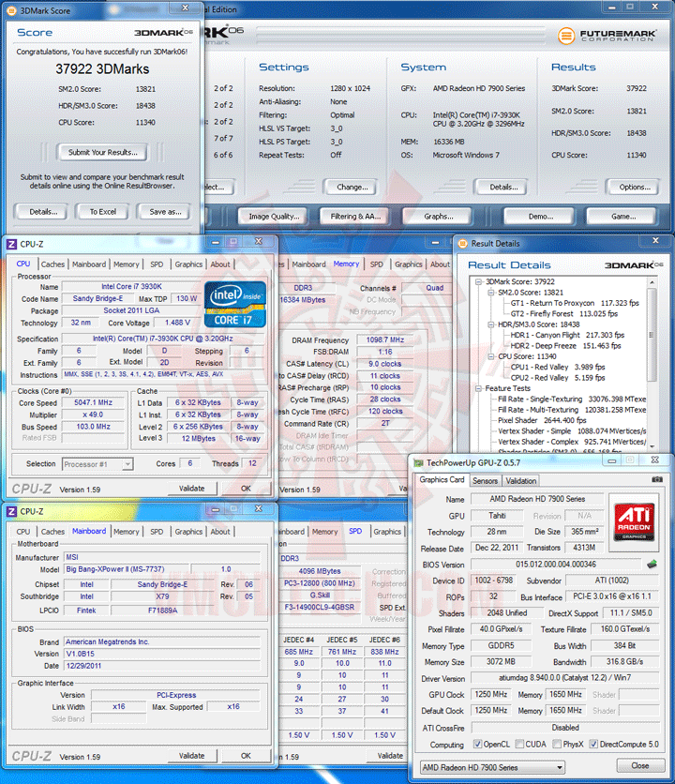The width and height of the screenshot is (675, 784).
Task: Open the Graphics tab in the top-left CPU-Z window
Action: point(188,264)
